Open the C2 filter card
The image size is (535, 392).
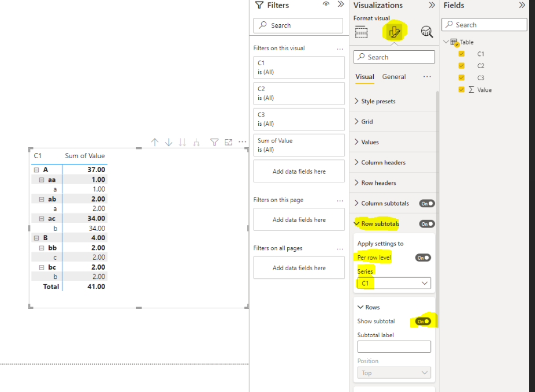click(x=299, y=94)
